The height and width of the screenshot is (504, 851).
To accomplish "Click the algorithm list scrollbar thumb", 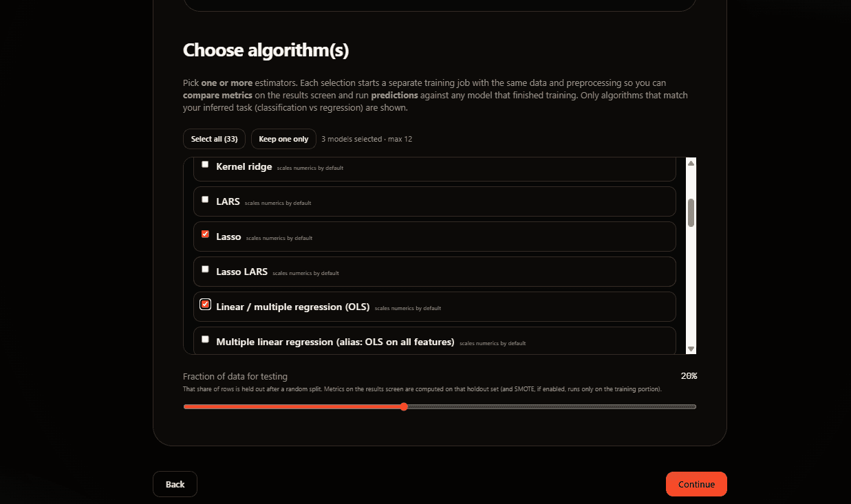I will click(691, 213).
